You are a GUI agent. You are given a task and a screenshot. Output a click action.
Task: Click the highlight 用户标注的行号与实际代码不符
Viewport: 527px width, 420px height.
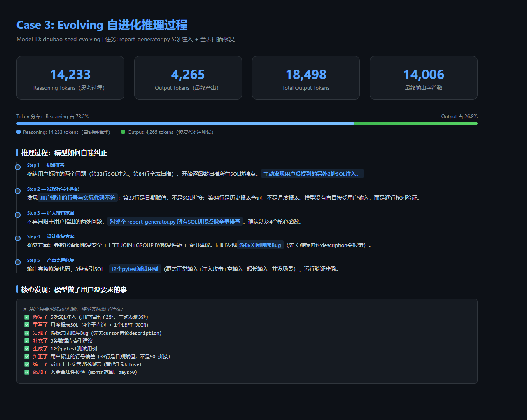(78, 198)
